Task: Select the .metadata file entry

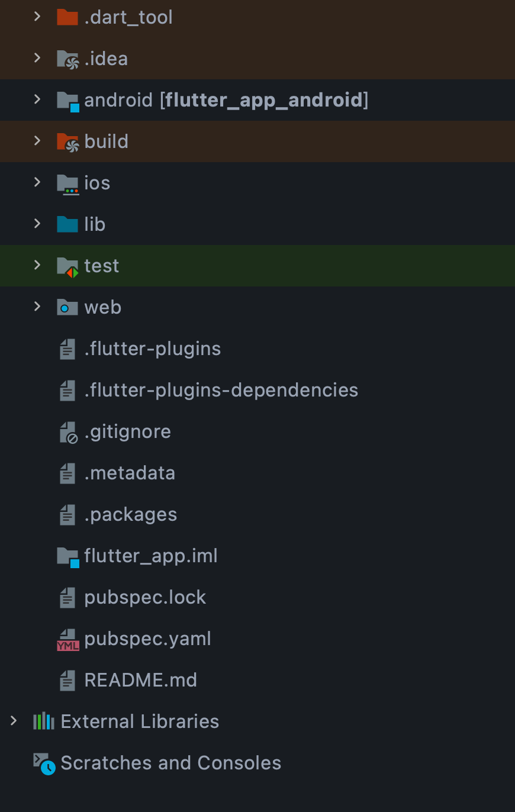Action: point(130,473)
